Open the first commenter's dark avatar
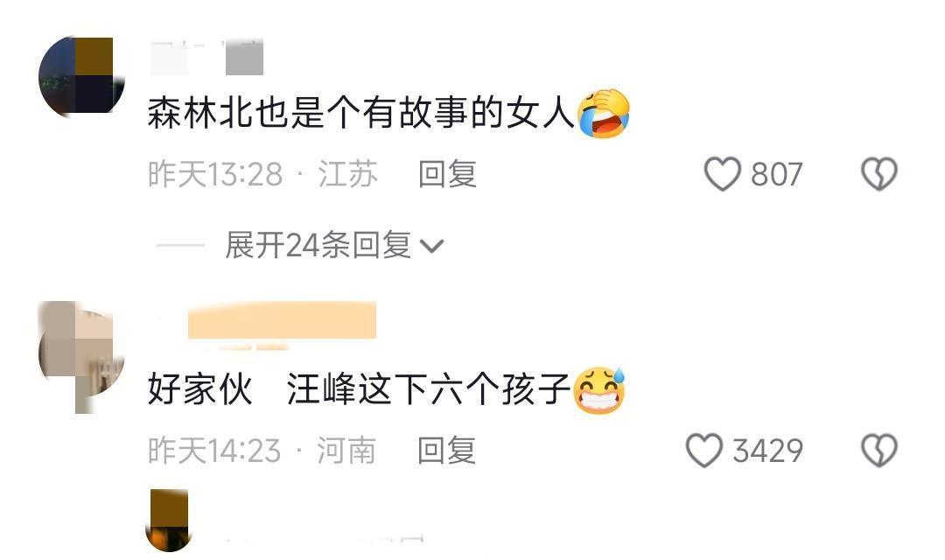Image resolution: width=945 pixels, height=560 pixels. pos(81,75)
